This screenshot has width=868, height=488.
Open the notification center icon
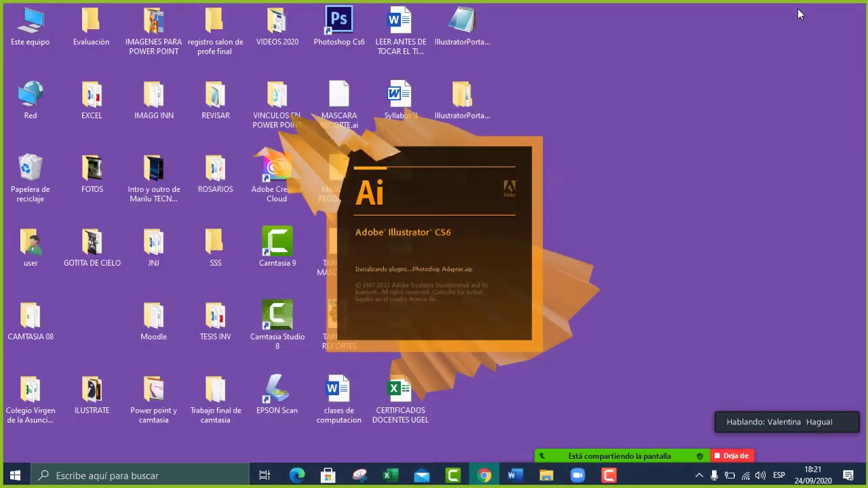[x=848, y=475]
